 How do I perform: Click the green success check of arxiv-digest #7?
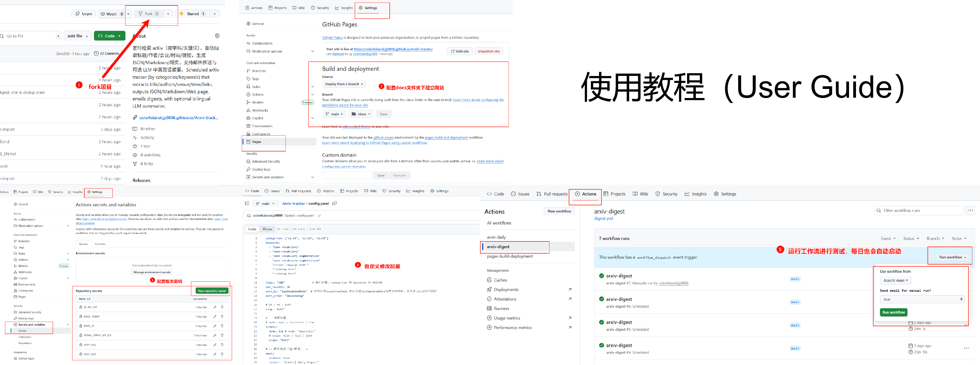tap(601, 276)
